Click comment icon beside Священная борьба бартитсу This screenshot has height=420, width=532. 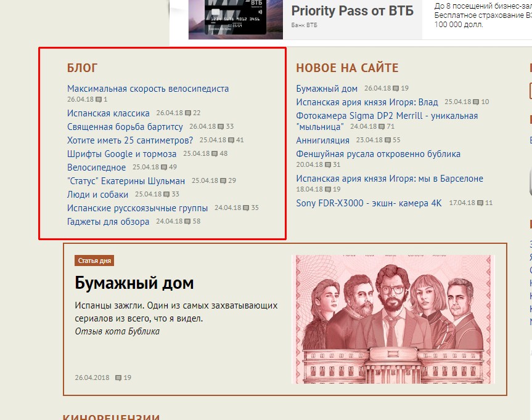pyautogui.click(x=222, y=127)
